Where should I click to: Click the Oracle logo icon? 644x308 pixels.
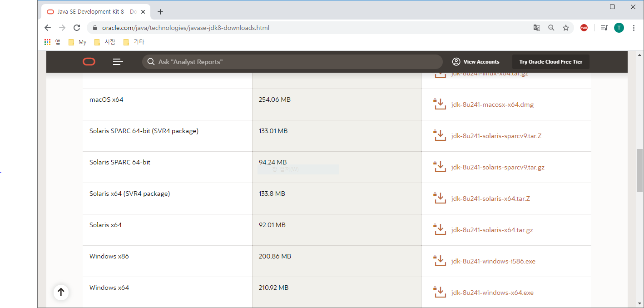(x=89, y=62)
